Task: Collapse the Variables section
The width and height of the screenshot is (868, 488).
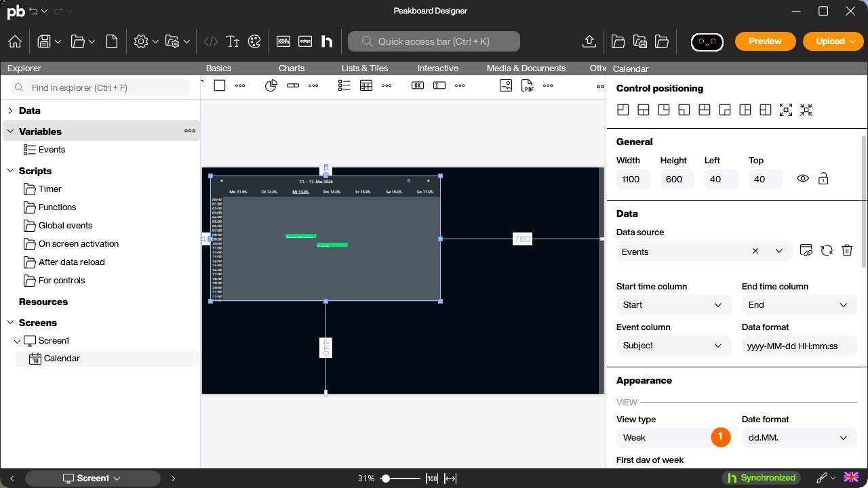Action: (x=10, y=131)
